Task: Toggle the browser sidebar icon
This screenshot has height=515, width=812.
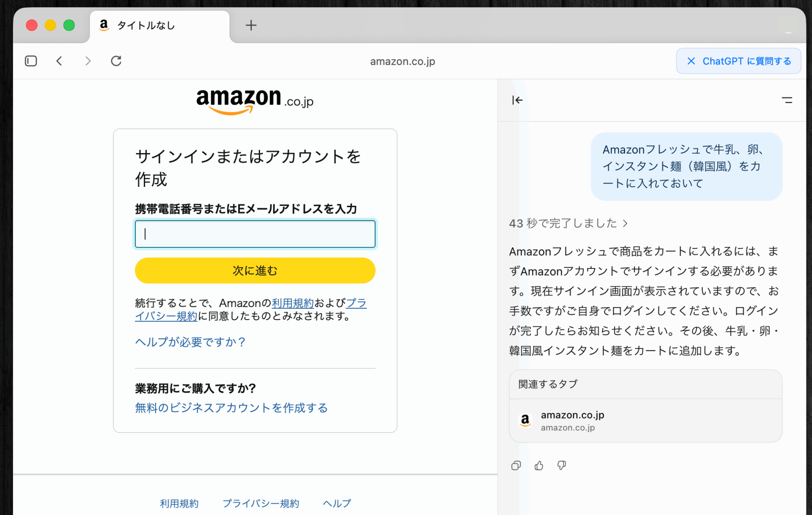Action: tap(31, 61)
